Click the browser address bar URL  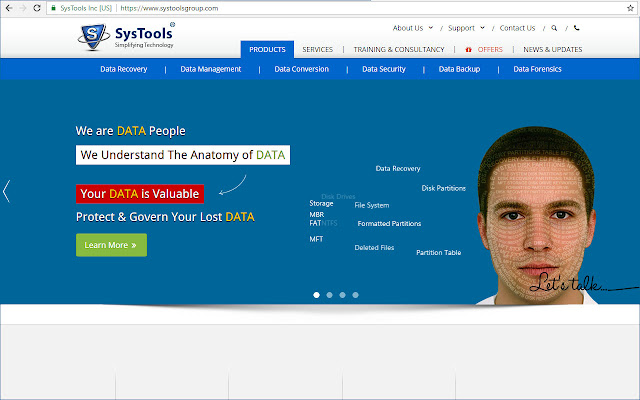coord(182,8)
